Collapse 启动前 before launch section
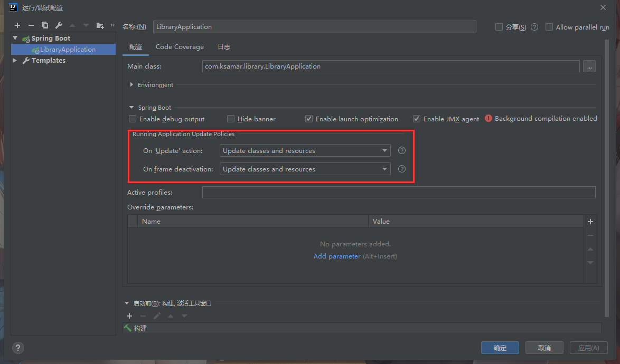Image resolution: width=620 pixels, height=364 pixels. (x=127, y=303)
